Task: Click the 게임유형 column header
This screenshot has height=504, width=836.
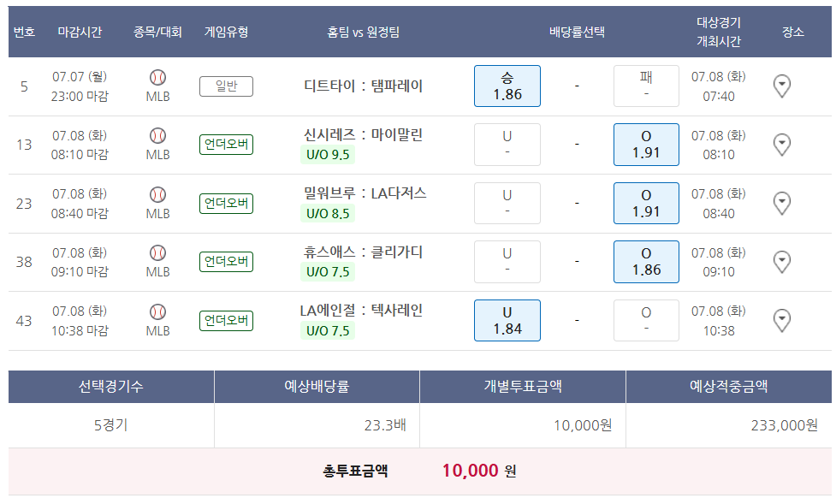Action: pos(226,33)
